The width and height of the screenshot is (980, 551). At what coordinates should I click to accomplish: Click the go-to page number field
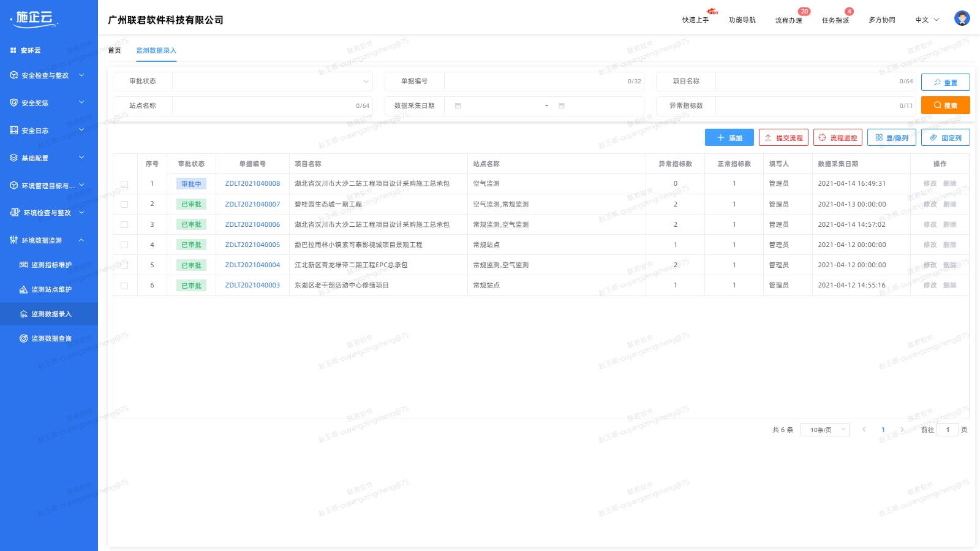click(x=948, y=430)
